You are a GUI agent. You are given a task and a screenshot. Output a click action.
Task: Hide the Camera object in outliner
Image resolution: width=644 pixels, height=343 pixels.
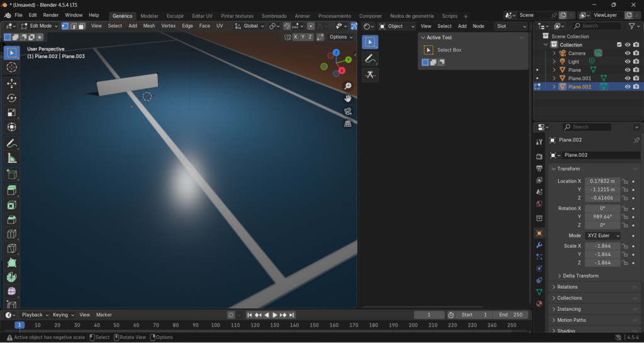coord(627,53)
